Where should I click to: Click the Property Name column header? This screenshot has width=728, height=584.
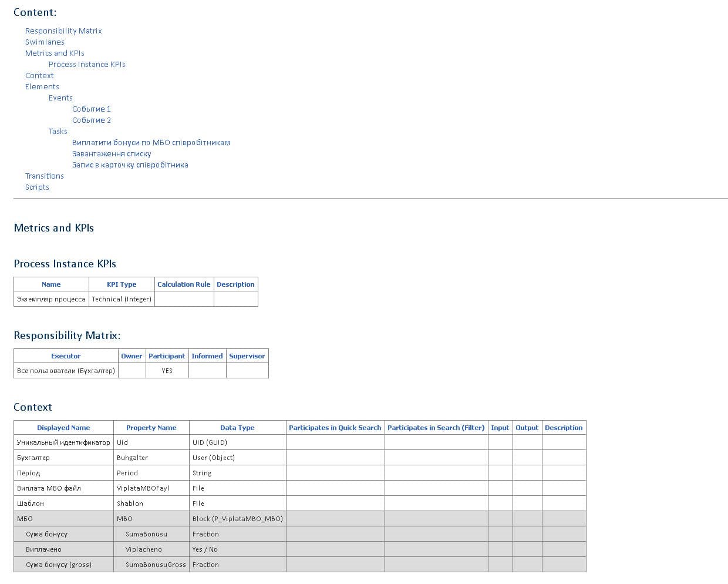click(x=151, y=428)
